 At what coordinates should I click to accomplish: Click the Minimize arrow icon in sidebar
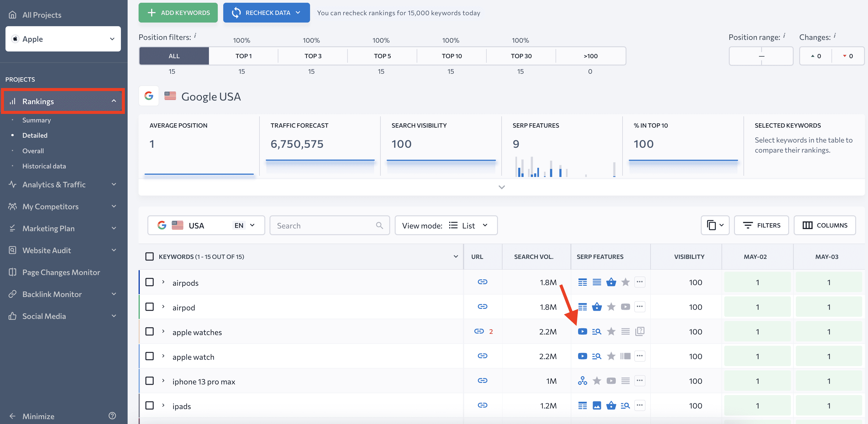point(12,416)
